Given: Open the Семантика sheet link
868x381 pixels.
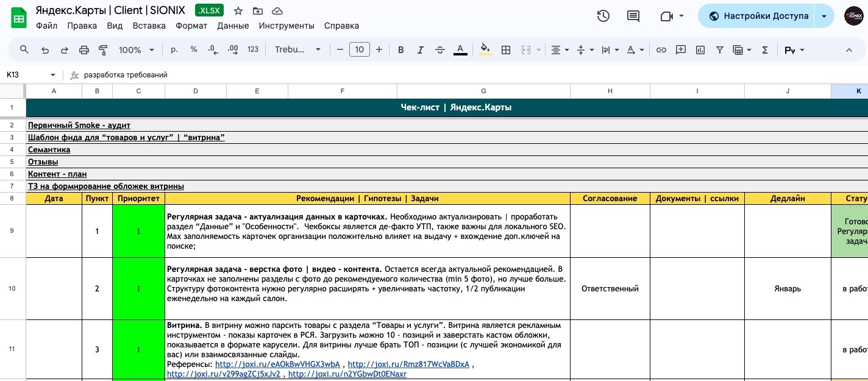Looking at the screenshot, I should (49, 149).
